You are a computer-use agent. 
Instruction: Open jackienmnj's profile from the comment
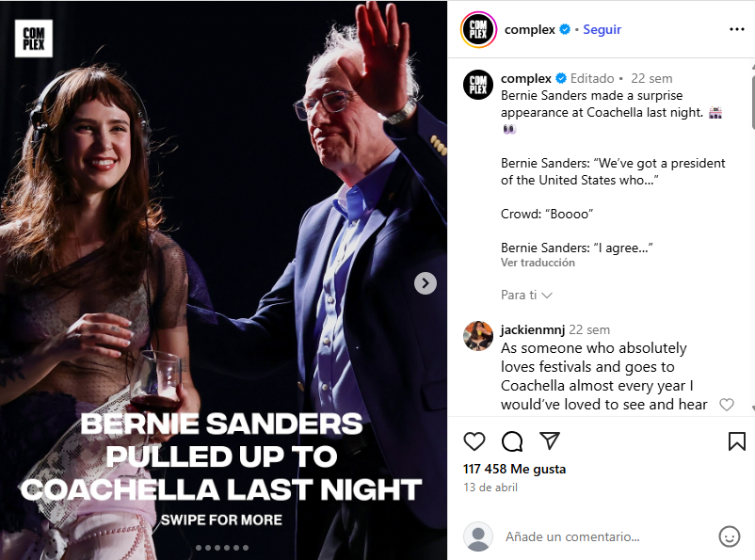(532, 329)
